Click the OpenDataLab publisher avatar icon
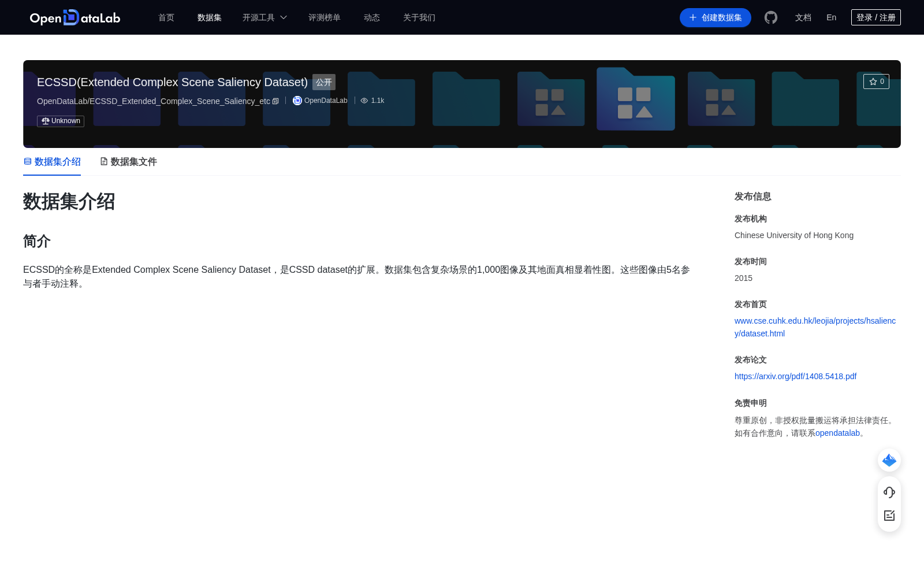This screenshot has height=578, width=924. (297, 101)
